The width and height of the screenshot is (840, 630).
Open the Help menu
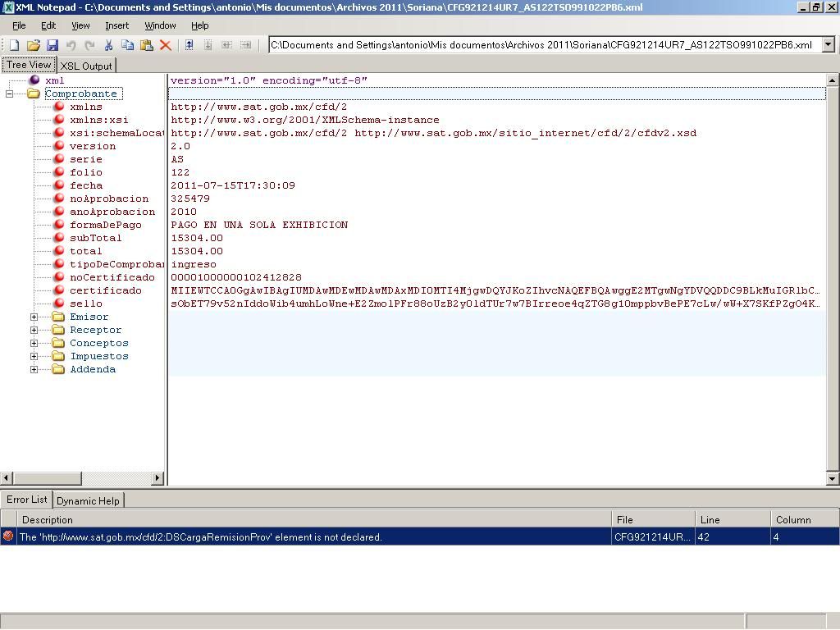pyautogui.click(x=200, y=25)
